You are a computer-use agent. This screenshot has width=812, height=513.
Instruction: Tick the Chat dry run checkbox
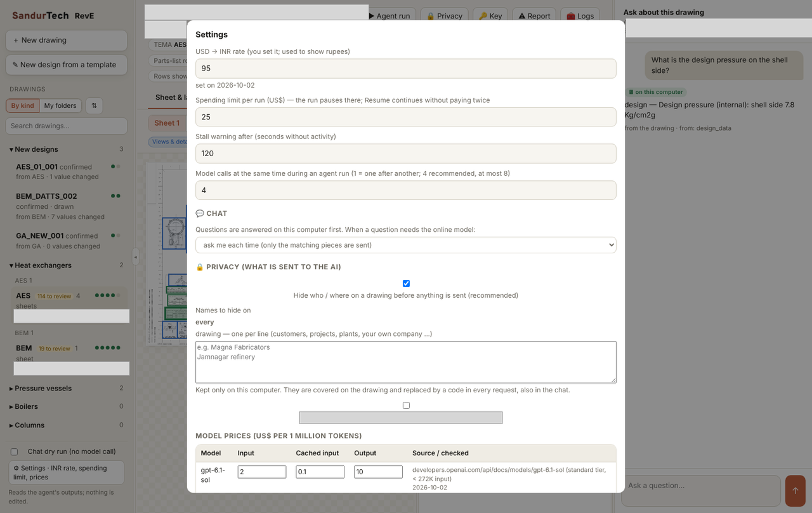pyautogui.click(x=14, y=452)
